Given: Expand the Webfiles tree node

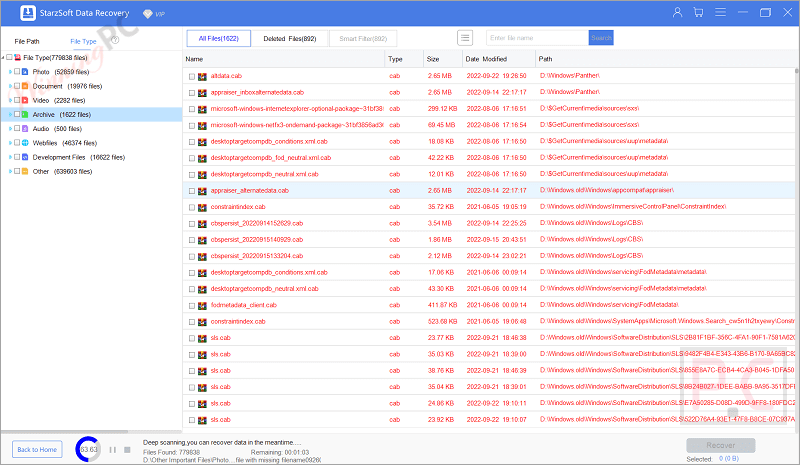Looking at the screenshot, I should (10, 143).
